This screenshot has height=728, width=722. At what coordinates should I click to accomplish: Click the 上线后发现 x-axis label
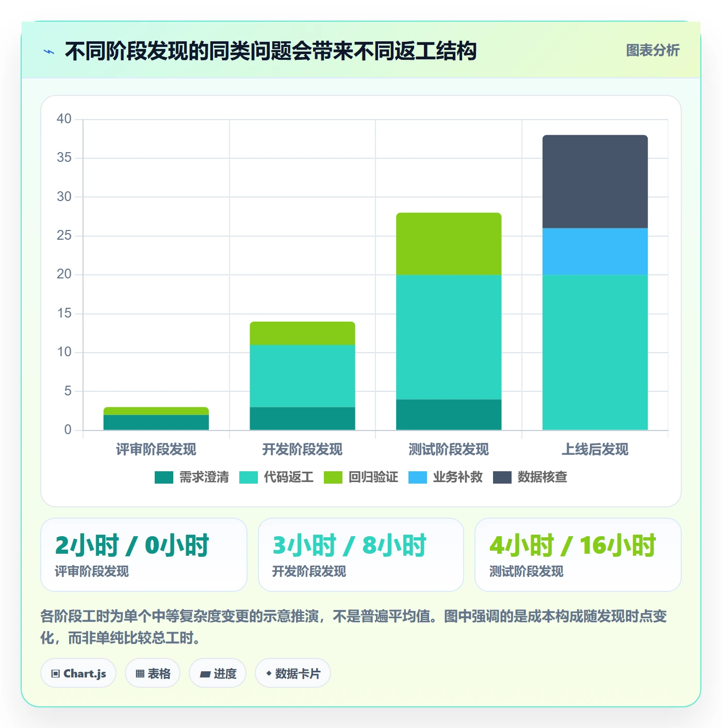(595, 450)
